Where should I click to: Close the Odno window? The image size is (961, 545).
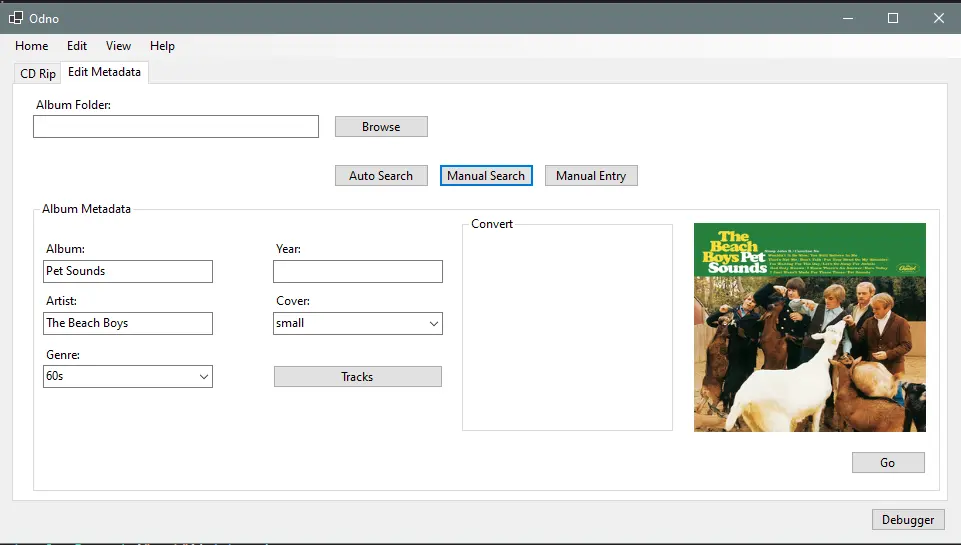click(938, 18)
